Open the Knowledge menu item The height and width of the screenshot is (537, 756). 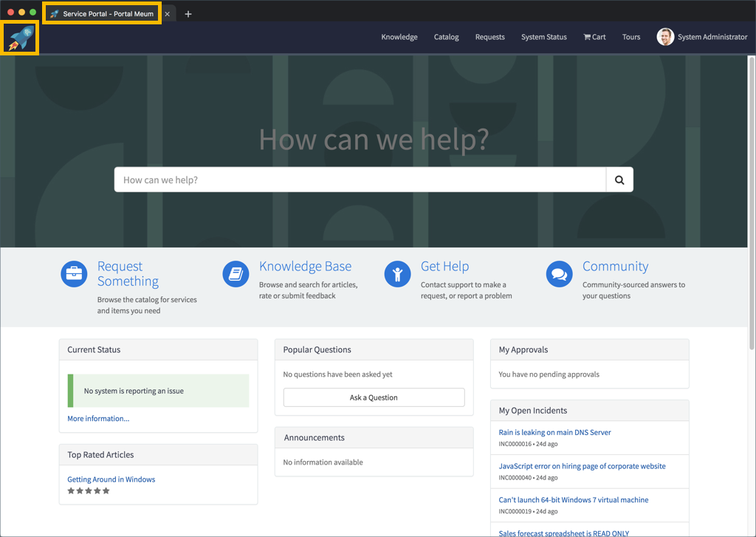(x=399, y=36)
